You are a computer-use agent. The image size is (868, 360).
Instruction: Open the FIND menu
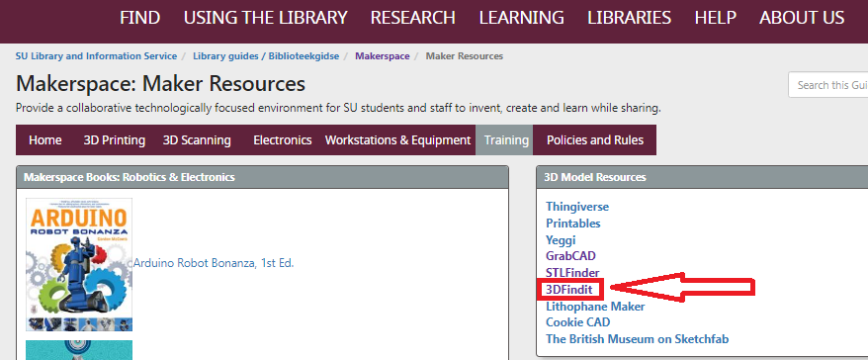(x=140, y=18)
